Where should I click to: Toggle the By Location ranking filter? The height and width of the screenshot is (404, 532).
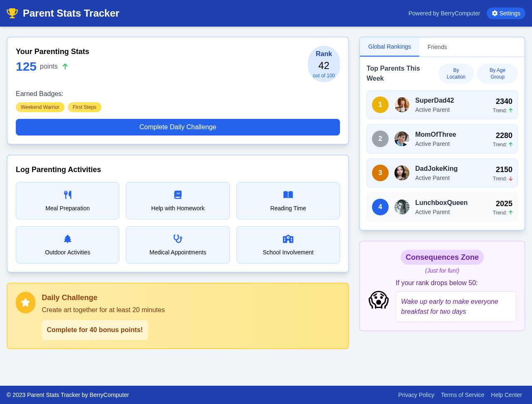(456, 73)
